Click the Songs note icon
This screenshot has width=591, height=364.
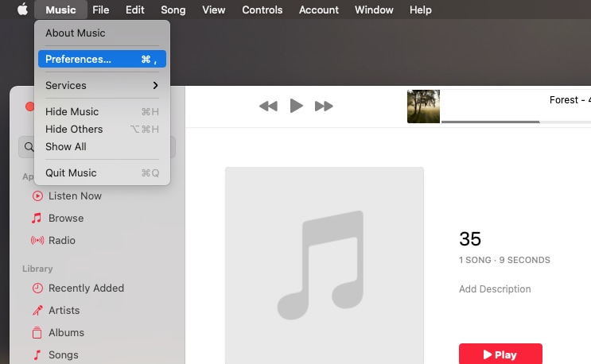click(x=37, y=354)
